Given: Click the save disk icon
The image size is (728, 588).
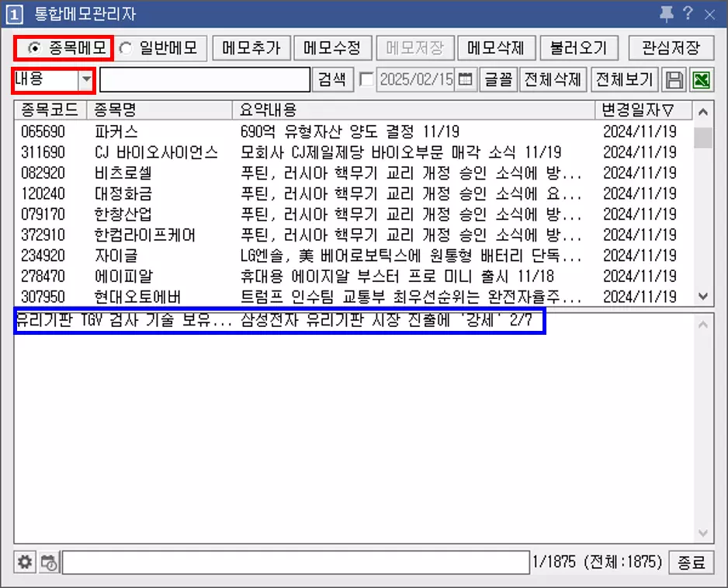Looking at the screenshot, I should pyautogui.click(x=674, y=80).
